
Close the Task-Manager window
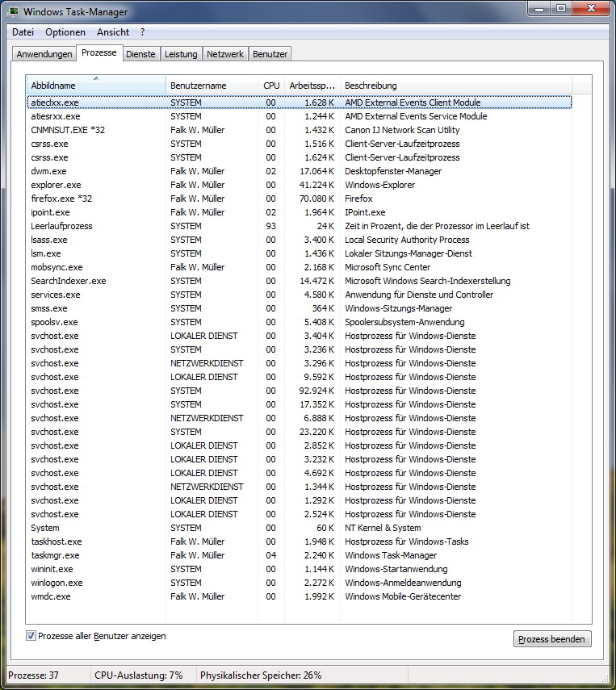click(x=591, y=8)
